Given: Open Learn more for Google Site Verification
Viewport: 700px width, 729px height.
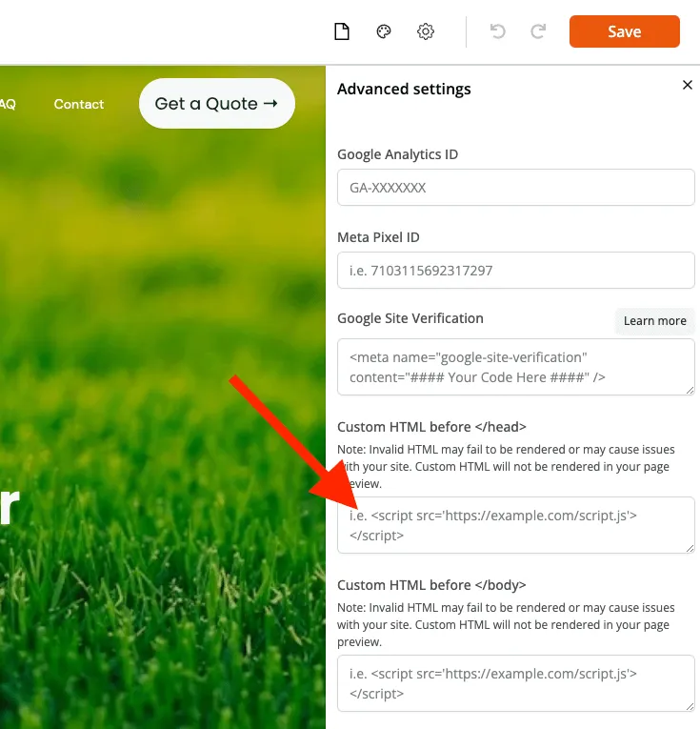Looking at the screenshot, I should pyautogui.click(x=654, y=321).
